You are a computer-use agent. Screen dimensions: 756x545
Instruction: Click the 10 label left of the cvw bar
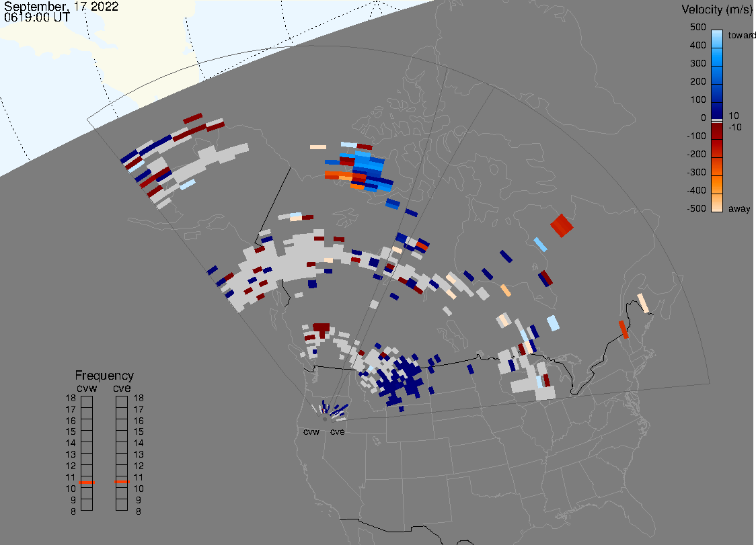71,489
